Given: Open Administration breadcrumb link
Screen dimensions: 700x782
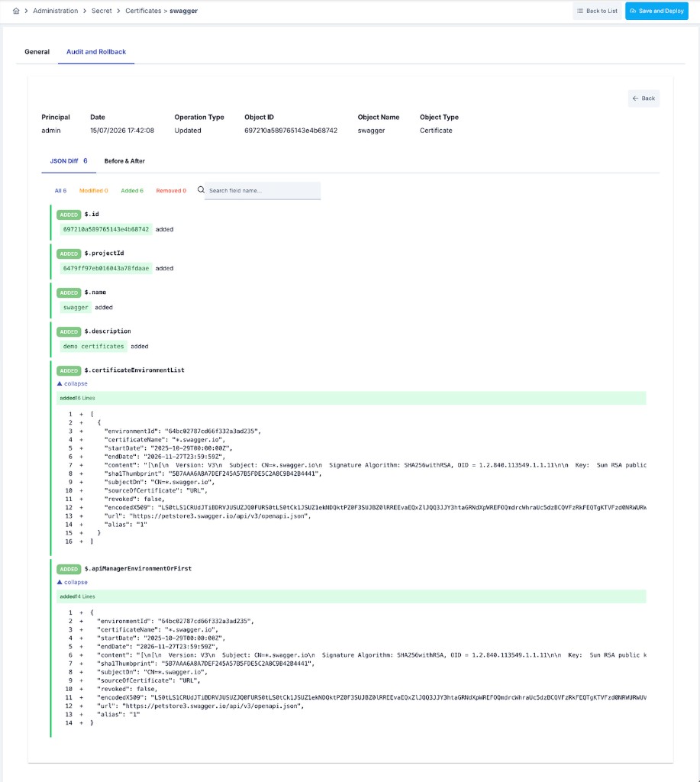Looking at the screenshot, I should pos(55,11).
